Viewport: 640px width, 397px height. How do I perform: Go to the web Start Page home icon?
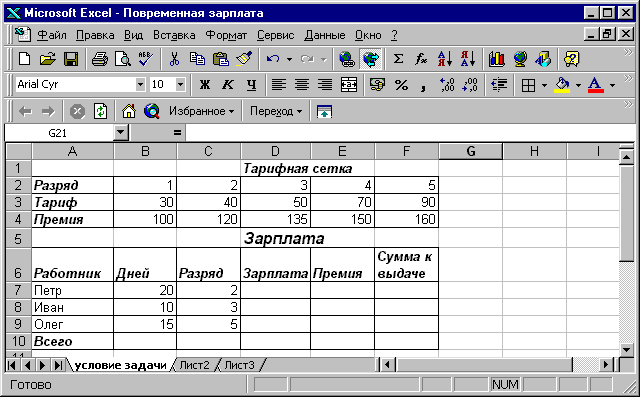tap(129, 111)
